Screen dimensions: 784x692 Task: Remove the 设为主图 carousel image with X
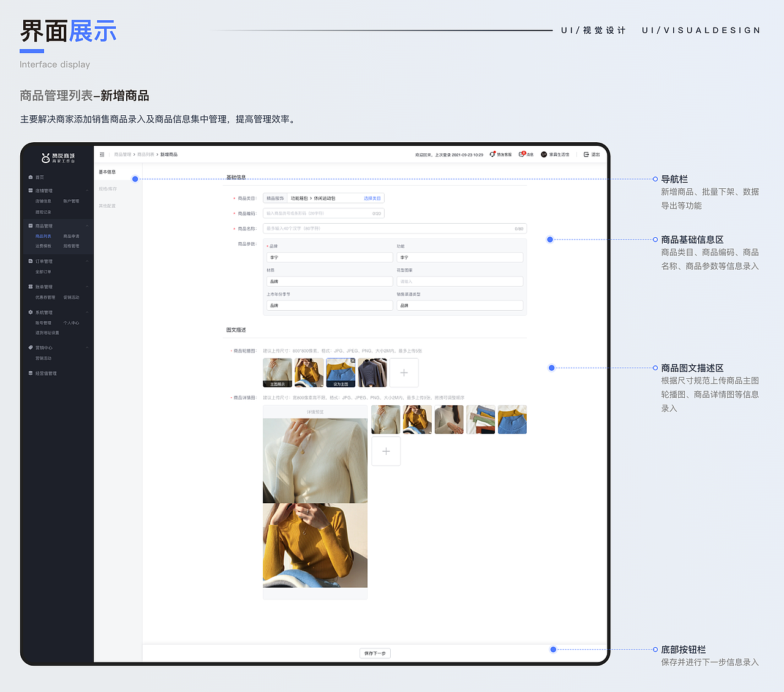(353, 361)
